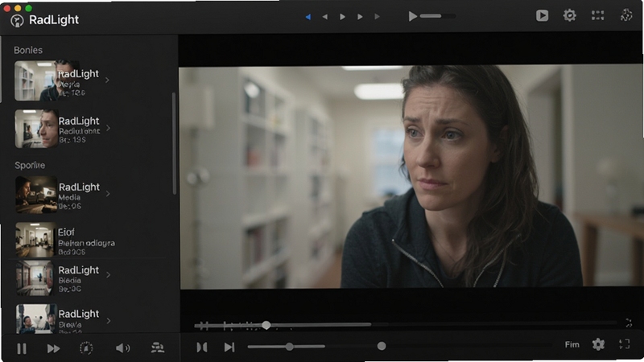Open the gear settings next to Fim
This screenshot has height=362, width=644.
pos(598,344)
